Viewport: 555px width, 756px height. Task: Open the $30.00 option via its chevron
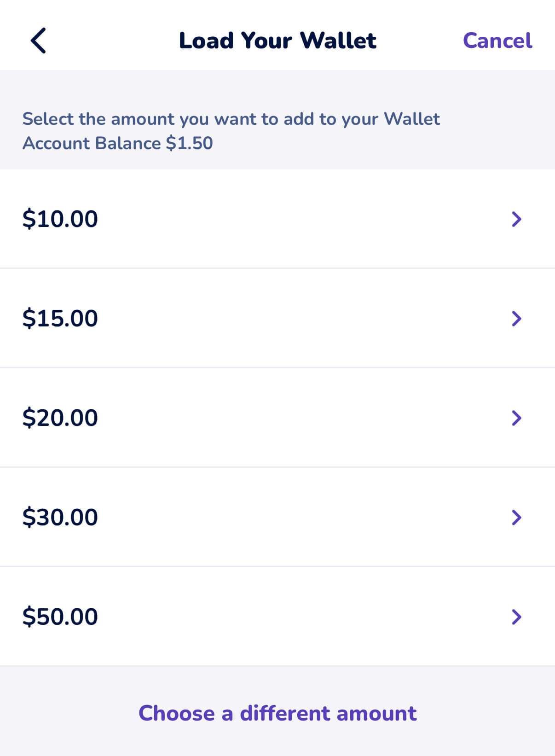[x=516, y=517]
